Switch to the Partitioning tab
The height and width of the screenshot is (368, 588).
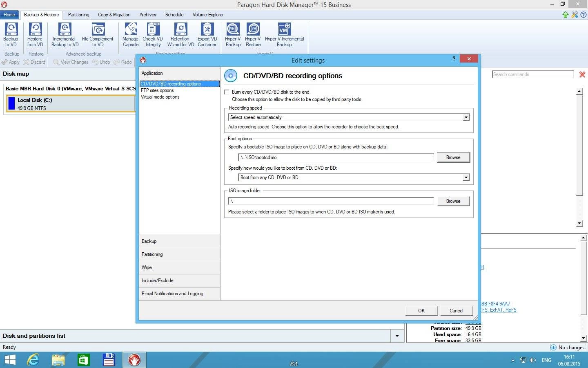click(78, 15)
